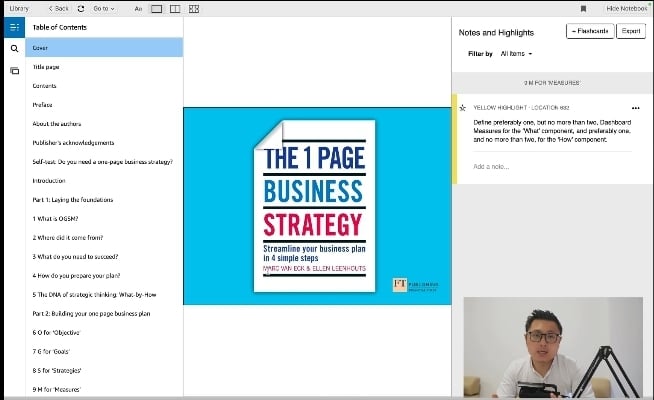
Task: Open the flashcards sidebar icon
Action: click(15, 70)
